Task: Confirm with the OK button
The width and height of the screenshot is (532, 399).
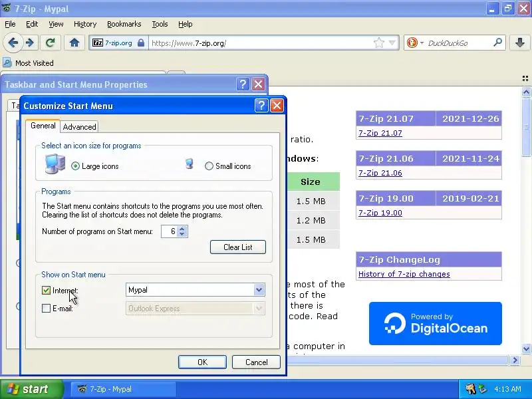Action: tap(202, 362)
